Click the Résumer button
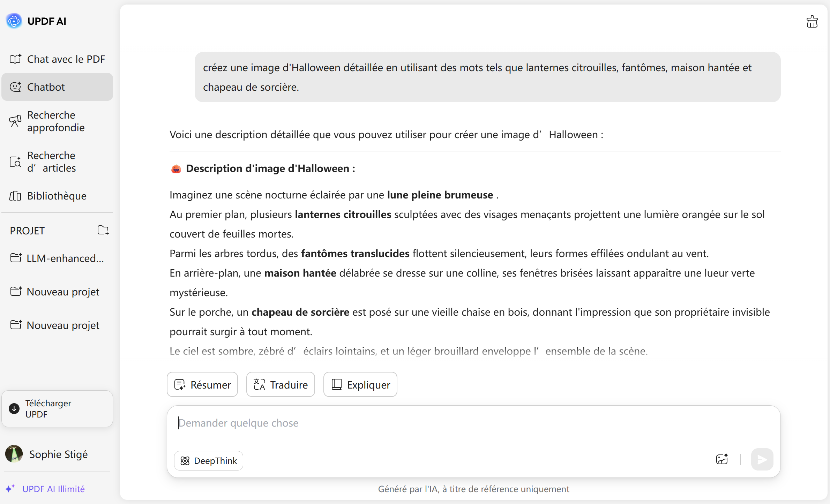Image resolution: width=830 pixels, height=504 pixels. point(202,384)
